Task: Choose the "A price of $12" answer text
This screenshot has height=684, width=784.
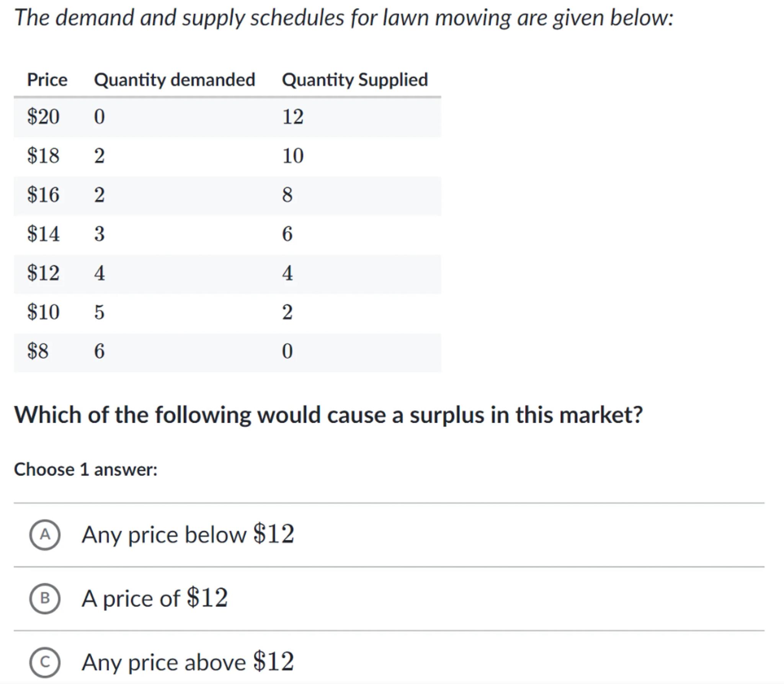Action: (155, 599)
